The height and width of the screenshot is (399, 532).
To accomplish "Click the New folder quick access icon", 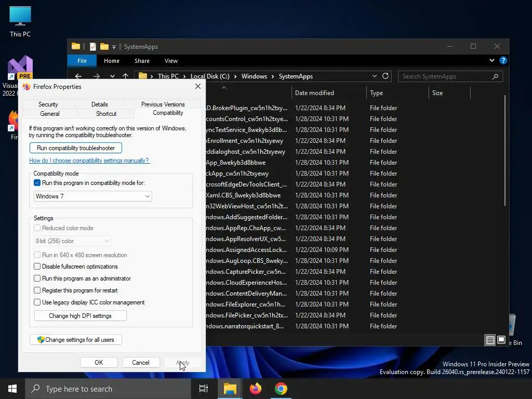I will point(104,46).
